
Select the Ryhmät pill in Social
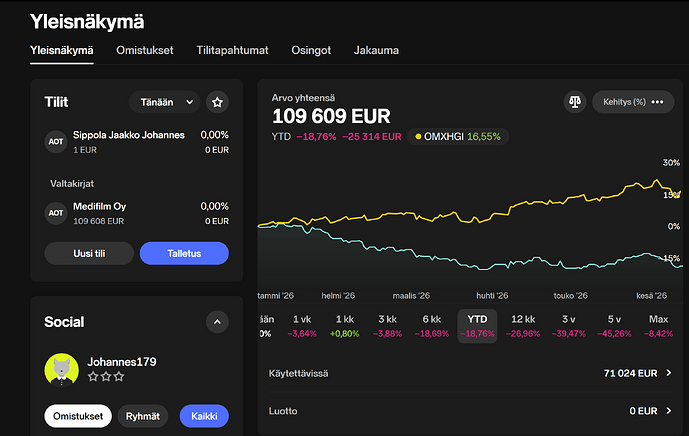coord(143,416)
